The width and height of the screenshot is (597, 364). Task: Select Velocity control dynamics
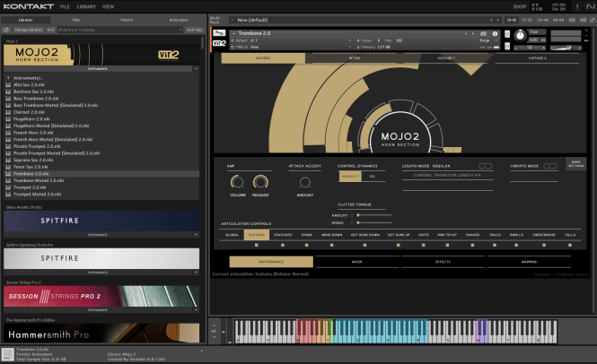(x=350, y=176)
